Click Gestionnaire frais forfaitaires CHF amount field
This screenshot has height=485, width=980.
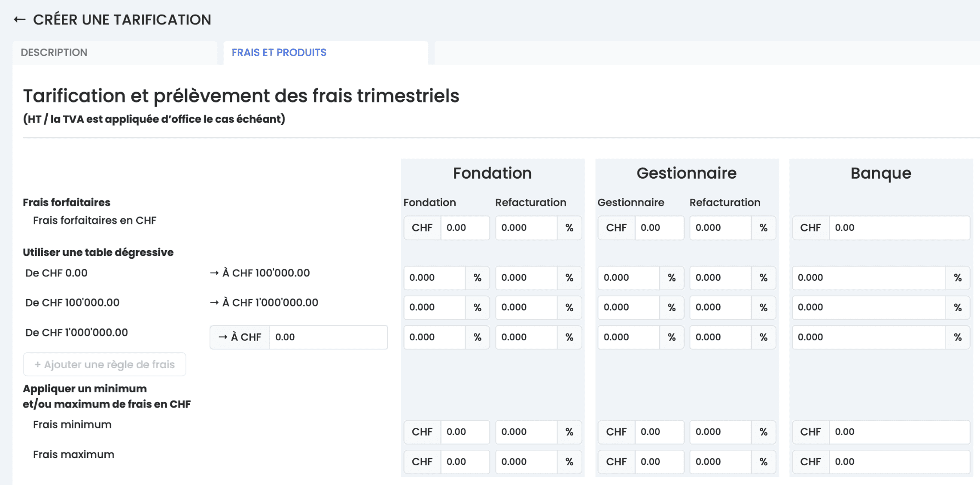658,227
